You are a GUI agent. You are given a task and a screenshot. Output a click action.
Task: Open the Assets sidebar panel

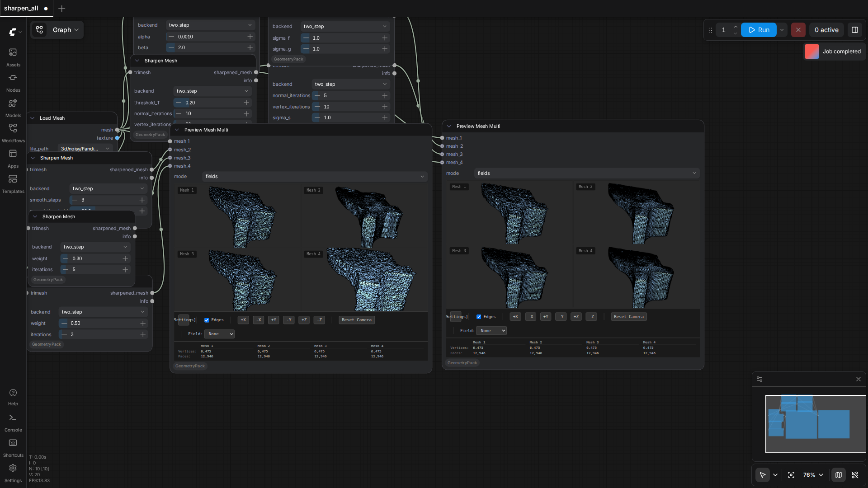coord(13,57)
